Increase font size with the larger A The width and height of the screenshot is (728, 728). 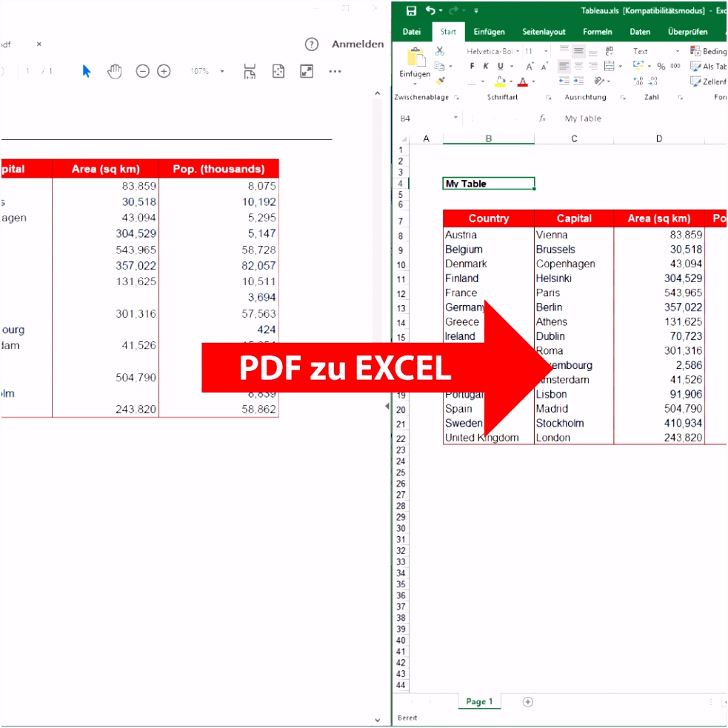tap(530, 67)
